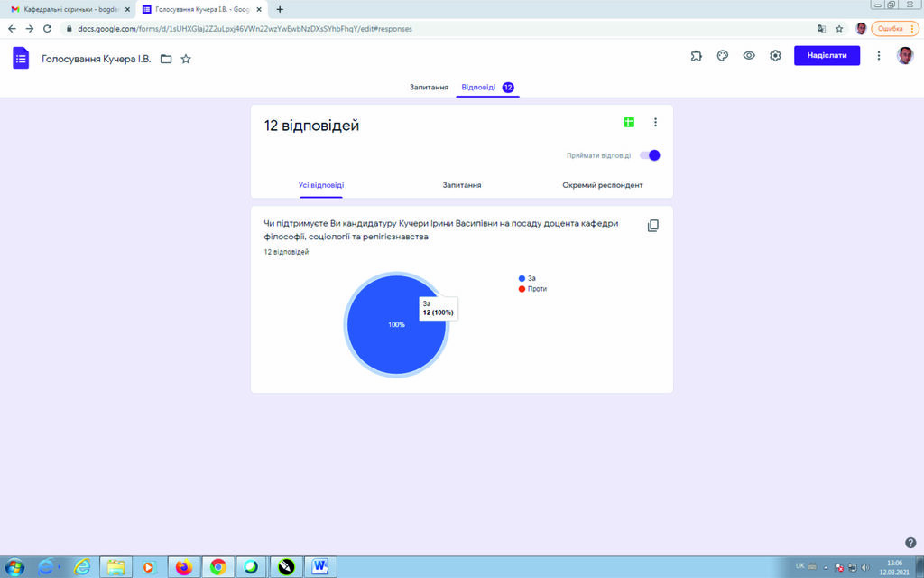Switch to the Запитання tab at top

click(429, 88)
